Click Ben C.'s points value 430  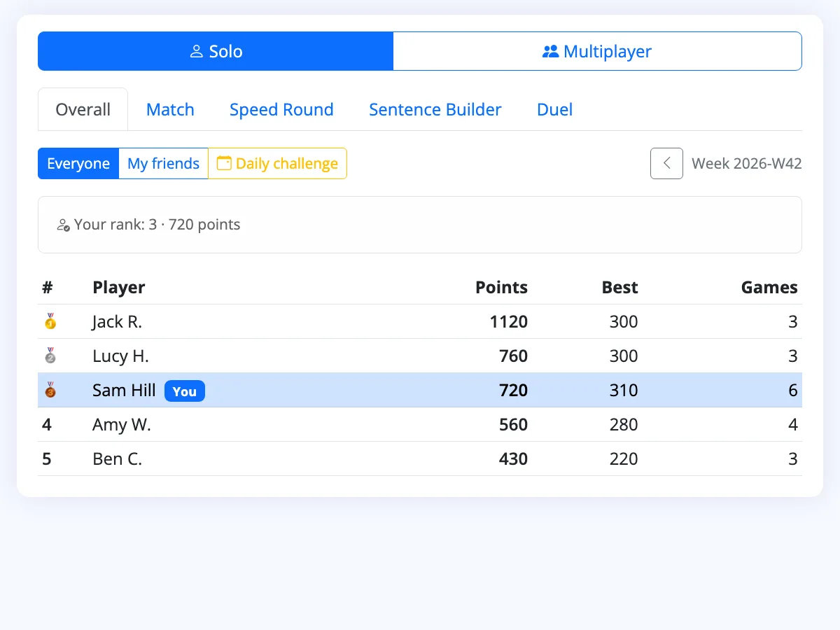tap(513, 459)
